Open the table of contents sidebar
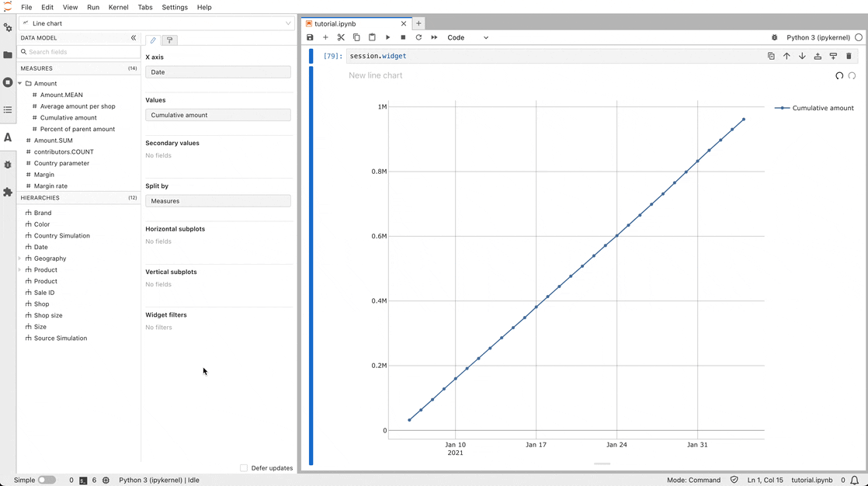Image resolution: width=868 pixels, height=486 pixels. [8, 109]
